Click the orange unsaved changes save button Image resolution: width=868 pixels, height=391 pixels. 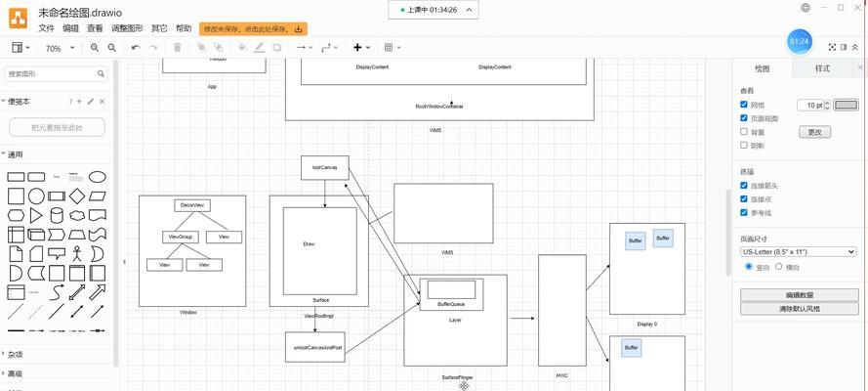click(x=254, y=28)
